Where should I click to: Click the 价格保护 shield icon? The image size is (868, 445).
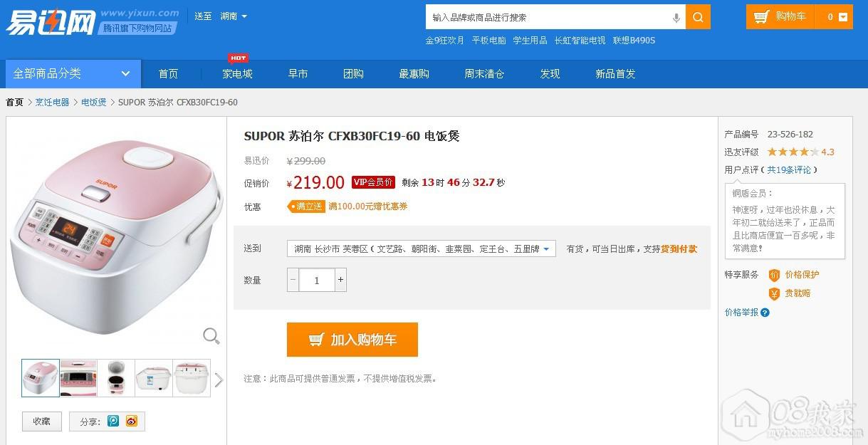(x=774, y=275)
